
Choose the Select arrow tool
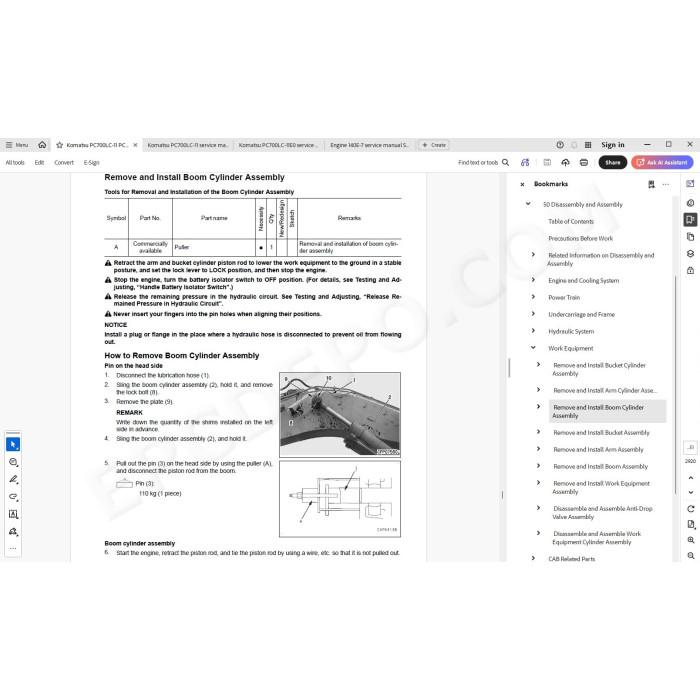point(13,445)
